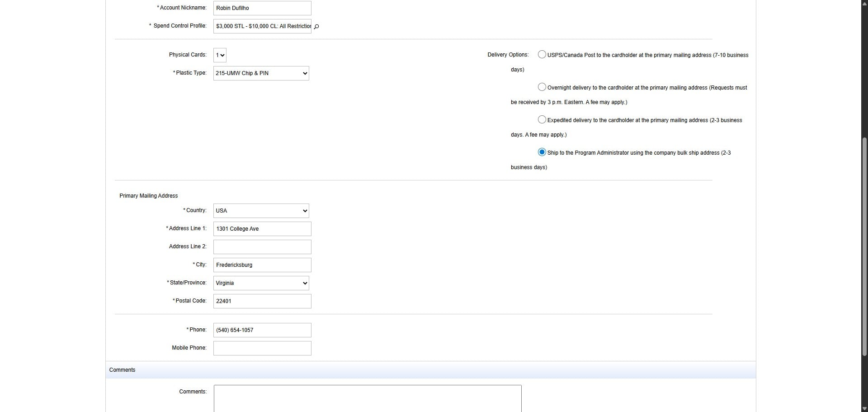Select Expedited delivery to cardholder option

tap(542, 120)
